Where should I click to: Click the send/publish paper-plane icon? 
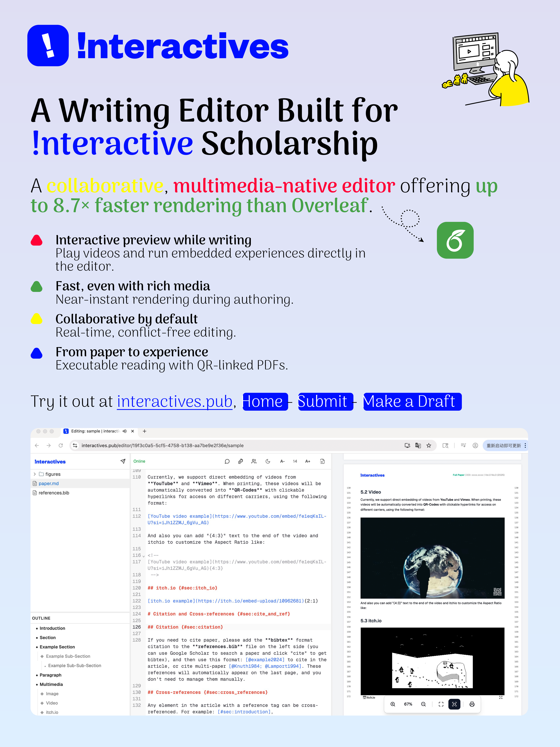(123, 461)
